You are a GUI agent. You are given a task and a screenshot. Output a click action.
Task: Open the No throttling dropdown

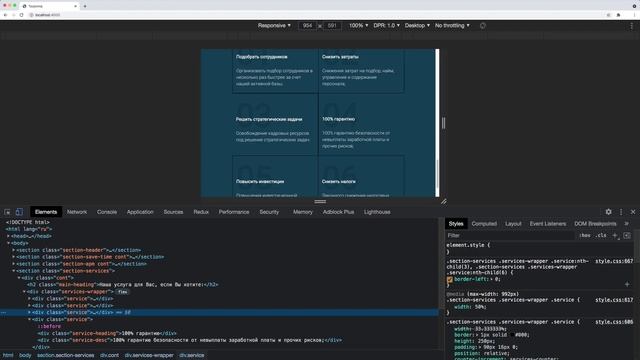452,25
